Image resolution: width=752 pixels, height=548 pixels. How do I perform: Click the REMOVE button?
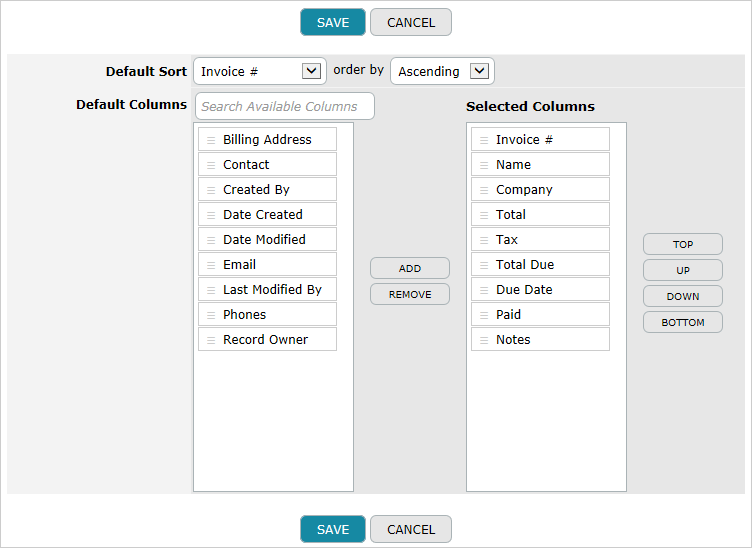pyautogui.click(x=410, y=294)
